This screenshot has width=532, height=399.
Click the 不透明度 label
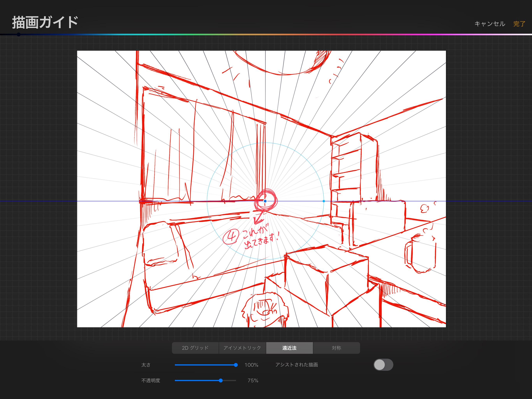tap(151, 380)
